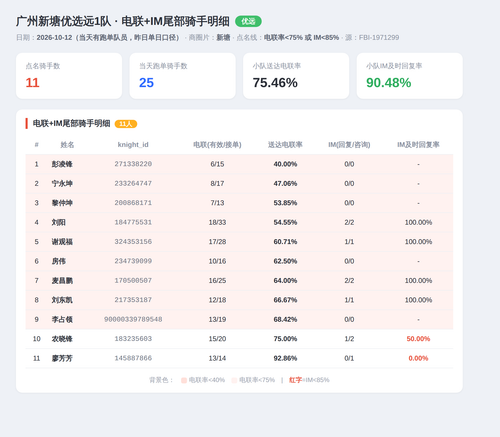Click the 6/15 call count cell

tap(217, 164)
